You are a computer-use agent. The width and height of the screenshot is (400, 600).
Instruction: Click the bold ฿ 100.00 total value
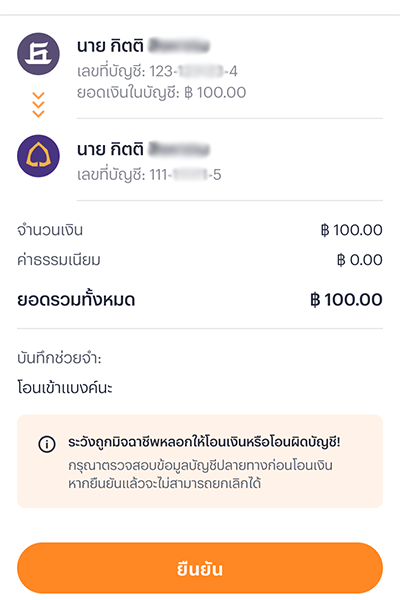point(346,300)
